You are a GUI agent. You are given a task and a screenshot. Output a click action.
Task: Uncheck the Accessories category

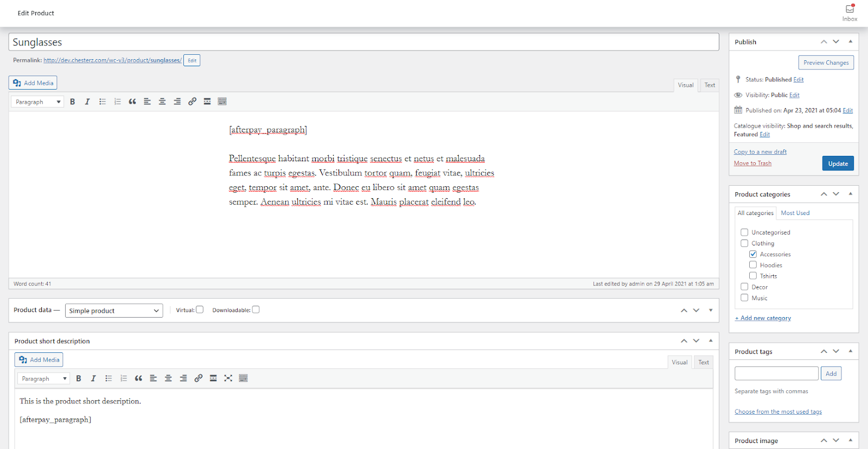(753, 254)
